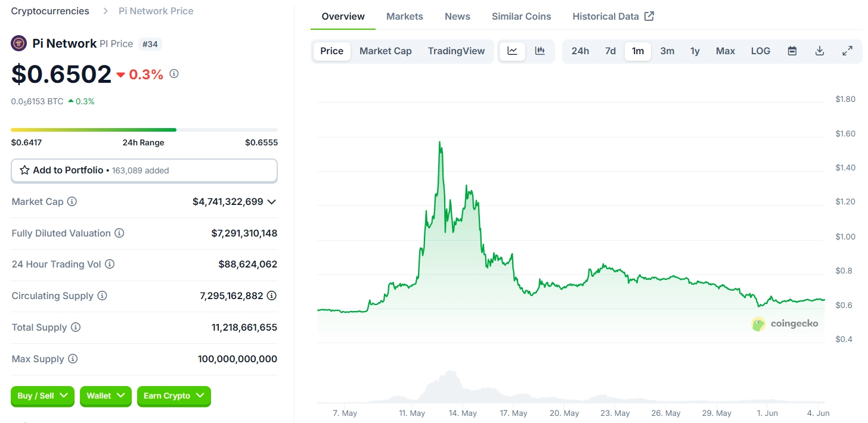Open the calendar date range picker icon
The width and height of the screenshot is (868, 423).
(792, 51)
